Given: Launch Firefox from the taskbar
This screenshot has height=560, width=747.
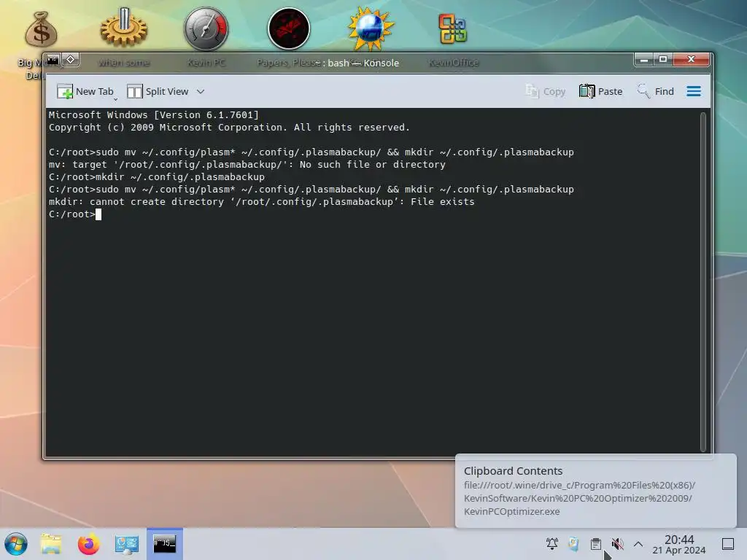Looking at the screenshot, I should coord(88,544).
